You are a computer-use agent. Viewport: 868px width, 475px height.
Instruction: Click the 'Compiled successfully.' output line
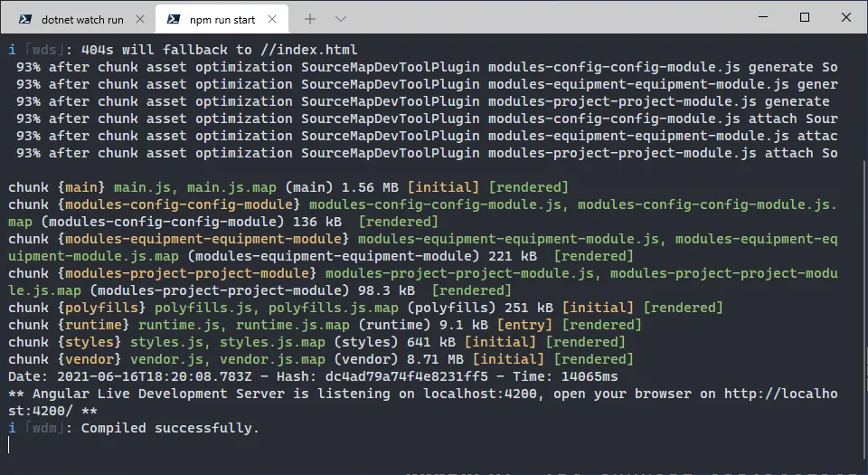[170, 428]
